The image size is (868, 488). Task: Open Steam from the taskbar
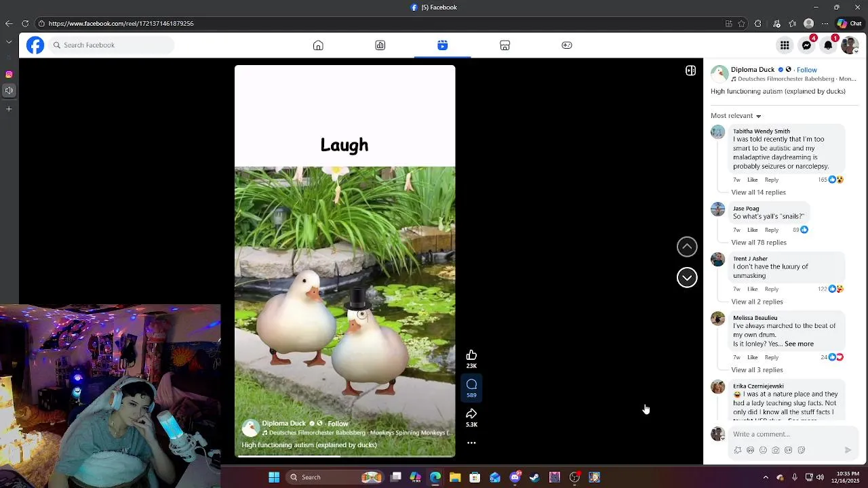tap(534, 477)
